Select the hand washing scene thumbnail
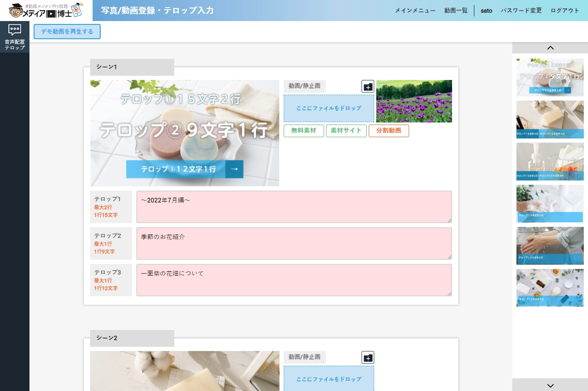This screenshot has width=588, height=391. click(550, 246)
